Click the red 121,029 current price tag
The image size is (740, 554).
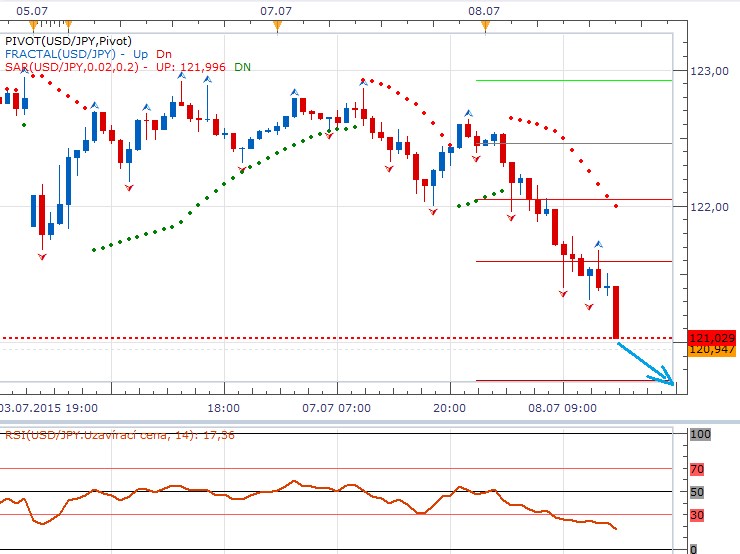[711, 337]
